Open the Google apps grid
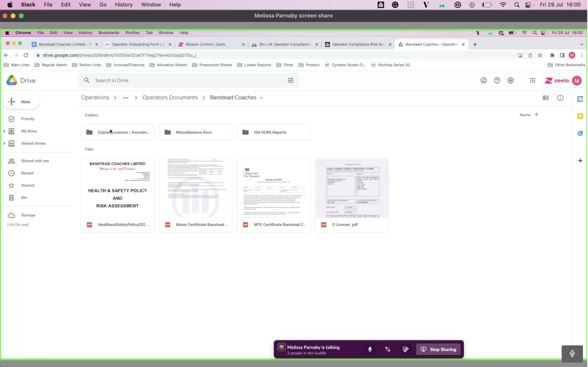This screenshot has width=588, height=367. click(x=533, y=80)
